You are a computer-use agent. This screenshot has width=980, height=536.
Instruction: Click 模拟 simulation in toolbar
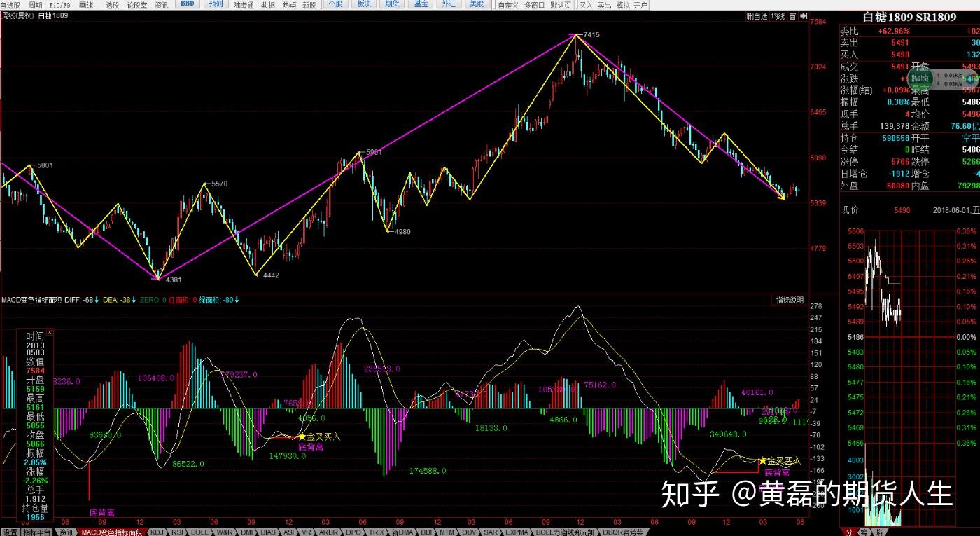click(622, 4)
